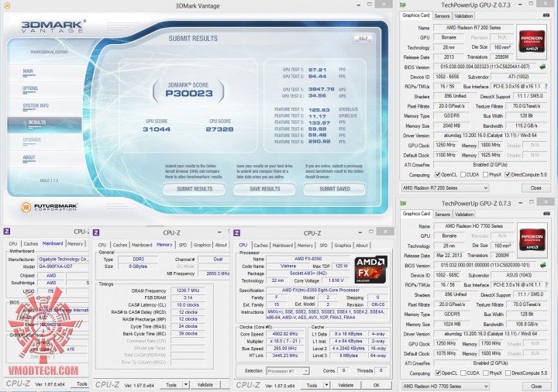Click bottom GPU-Z title bar app icon

click(x=403, y=203)
